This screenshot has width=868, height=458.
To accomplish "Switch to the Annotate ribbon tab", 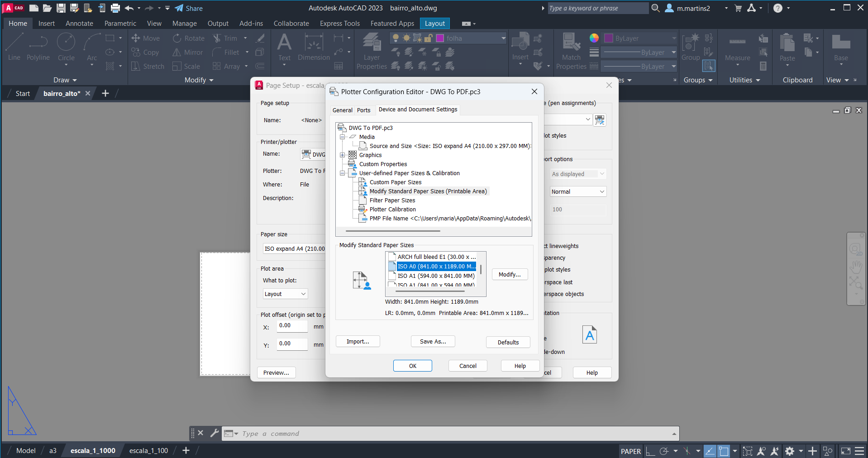I will coord(79,24).
